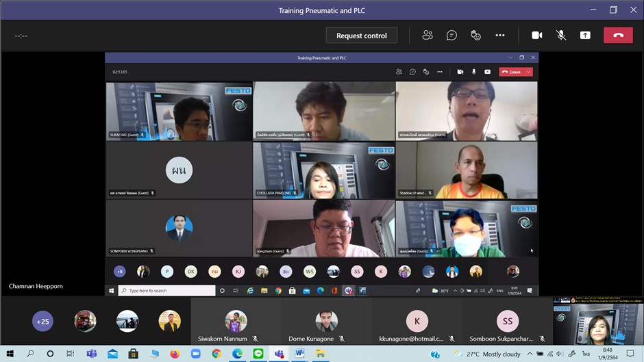Viewport: 644px width, 362px height.
Task: Toggle the camera on or off
Action: tap(537, 36)
